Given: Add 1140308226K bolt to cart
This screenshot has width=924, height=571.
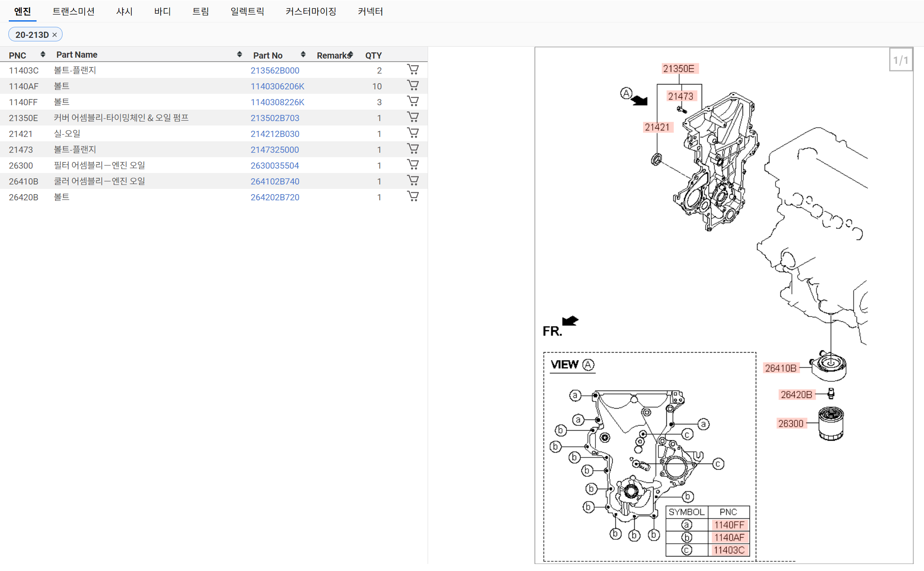Looking at the screenshot, I should tap(413, 101).
